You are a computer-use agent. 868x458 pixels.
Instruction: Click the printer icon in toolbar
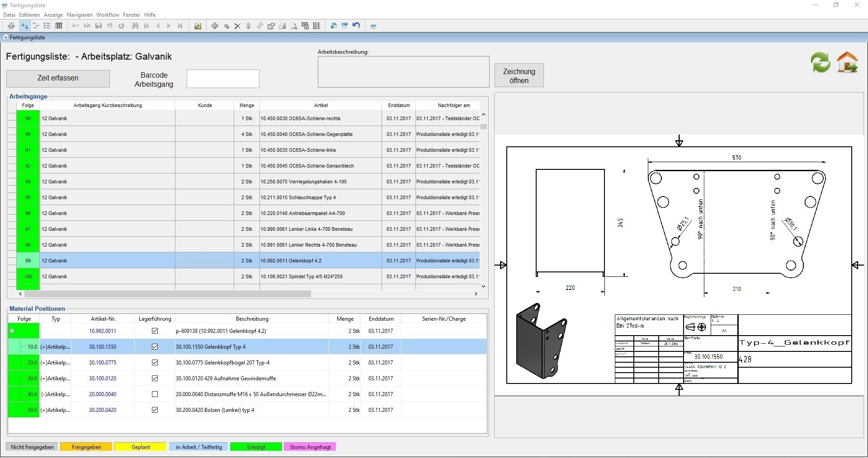click(x=283, y=26)
